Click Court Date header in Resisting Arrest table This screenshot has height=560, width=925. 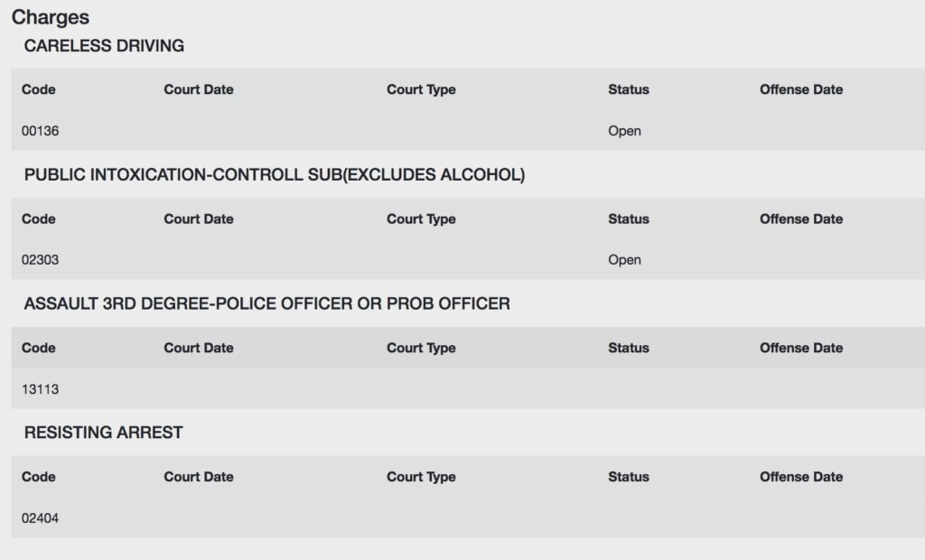click(x=199, y=477)
